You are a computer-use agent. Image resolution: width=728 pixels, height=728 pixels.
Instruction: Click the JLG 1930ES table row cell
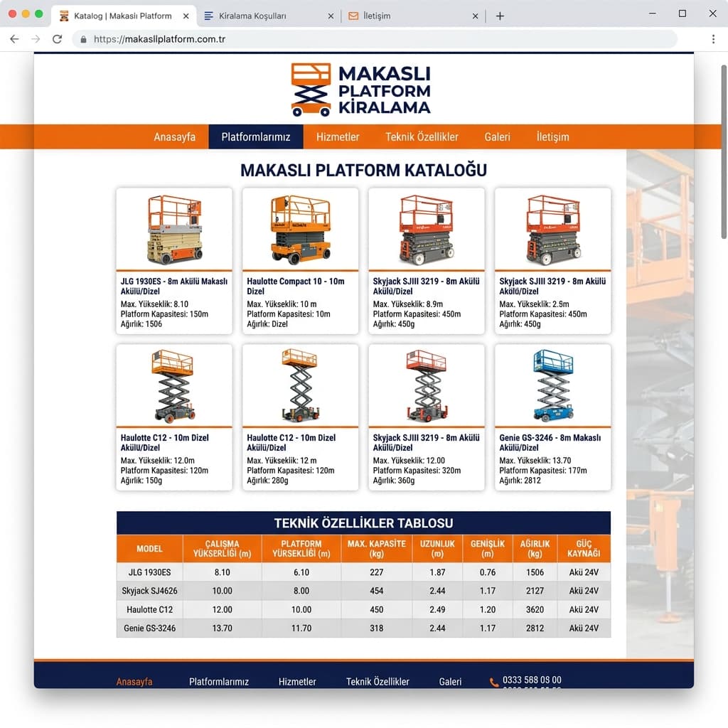point(149,572)
